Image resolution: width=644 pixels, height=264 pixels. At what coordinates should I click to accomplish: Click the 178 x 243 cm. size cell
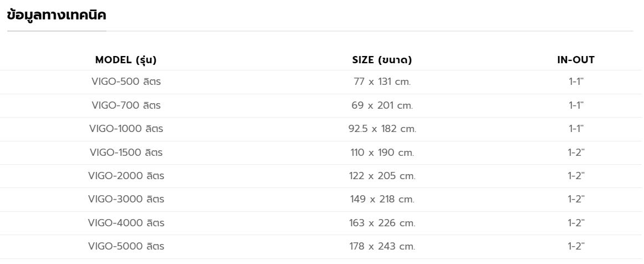382,246
